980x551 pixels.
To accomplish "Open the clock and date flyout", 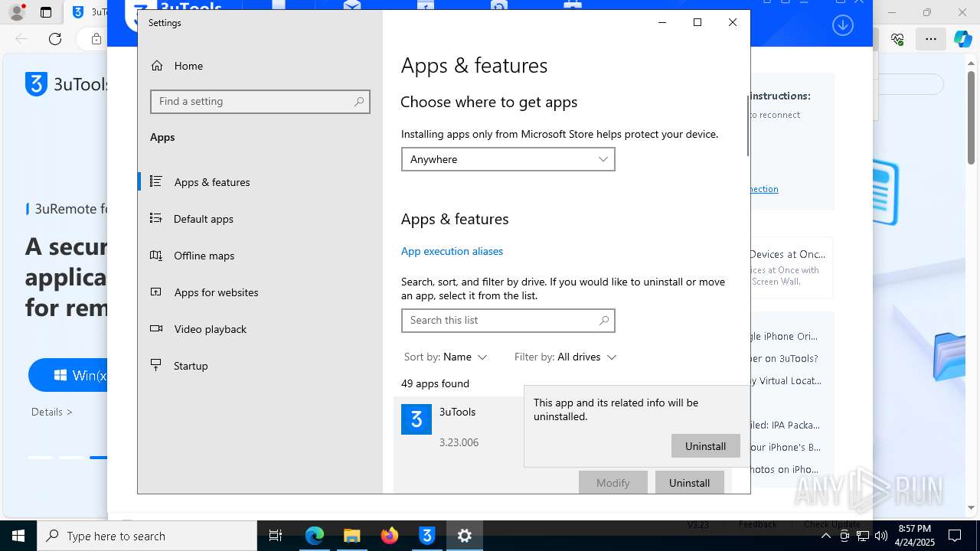I will coord(914,536).
